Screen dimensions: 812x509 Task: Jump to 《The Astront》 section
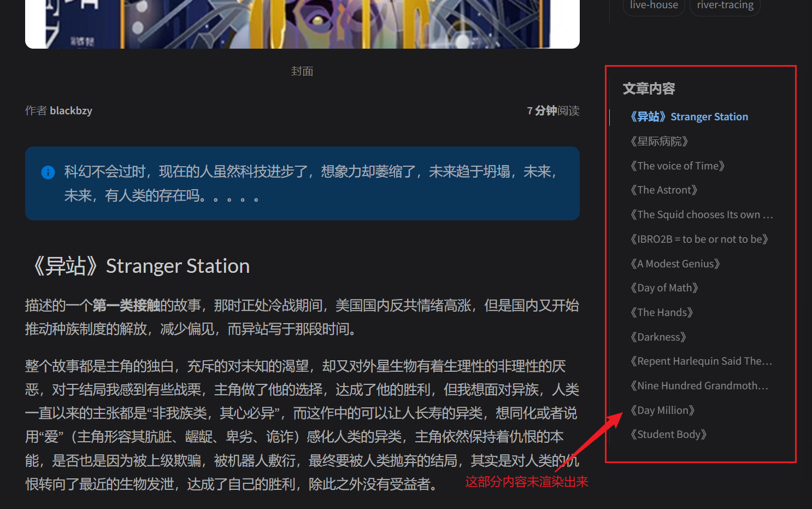(x=663, y=190)
